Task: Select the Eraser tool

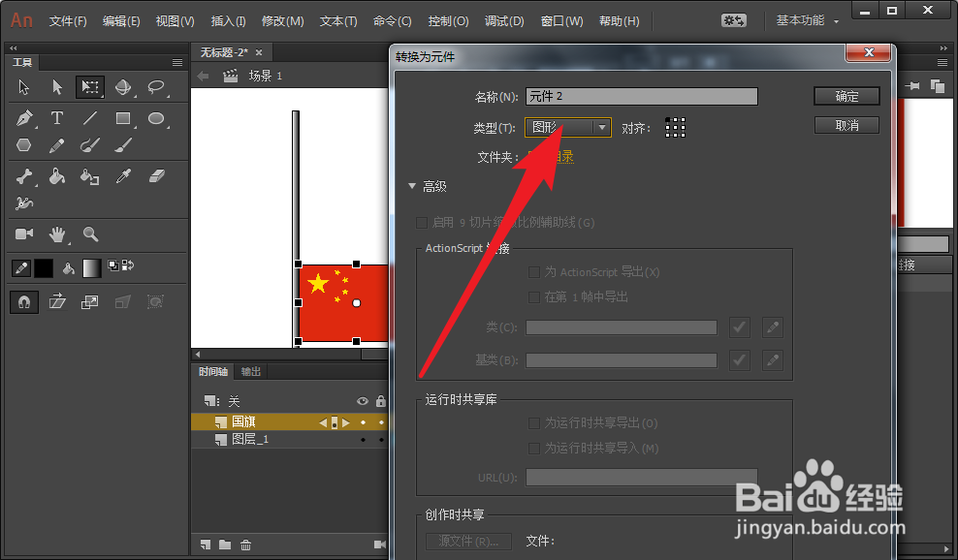Action: coord(157,176)
